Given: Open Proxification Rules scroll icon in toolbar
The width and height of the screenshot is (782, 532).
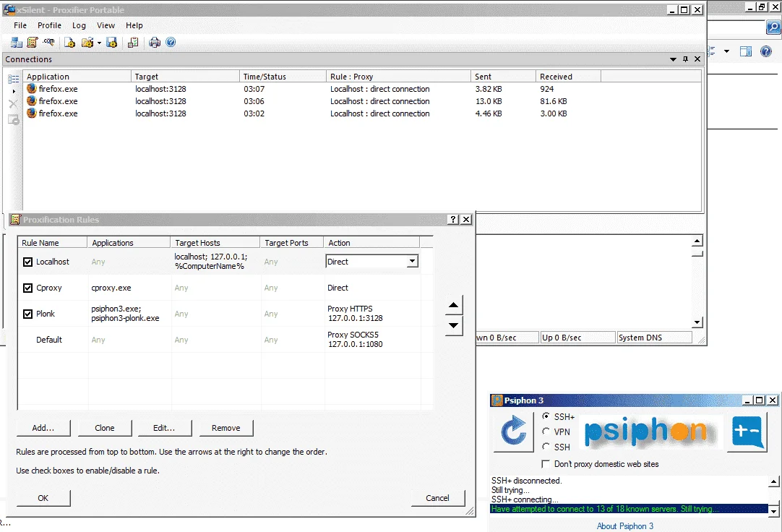Looking at the screenshot, I should [x=33, y=43].
